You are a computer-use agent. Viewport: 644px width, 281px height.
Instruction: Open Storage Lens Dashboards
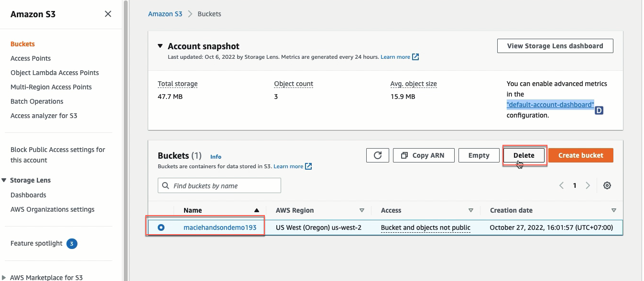28,195
